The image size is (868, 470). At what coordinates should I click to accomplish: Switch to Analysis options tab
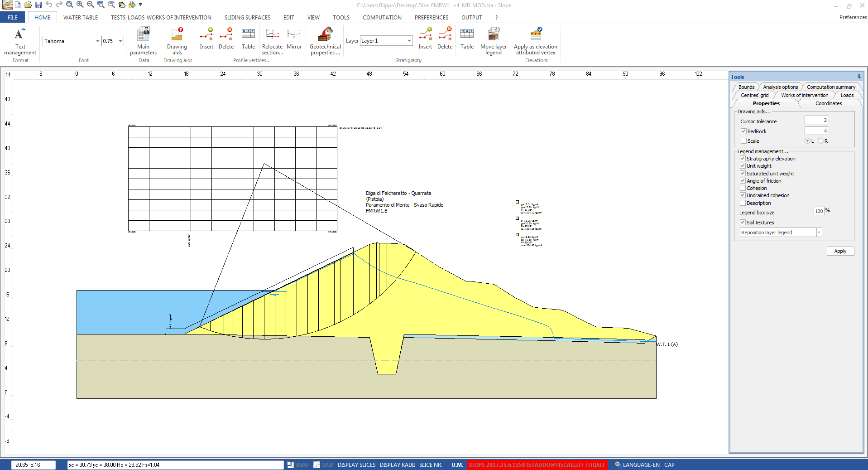click(780, 87)
